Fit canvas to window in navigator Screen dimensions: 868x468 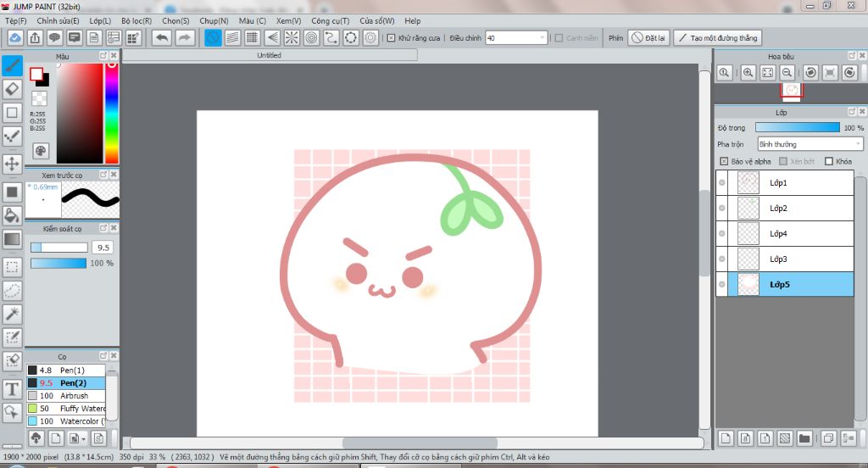(767, 73)
